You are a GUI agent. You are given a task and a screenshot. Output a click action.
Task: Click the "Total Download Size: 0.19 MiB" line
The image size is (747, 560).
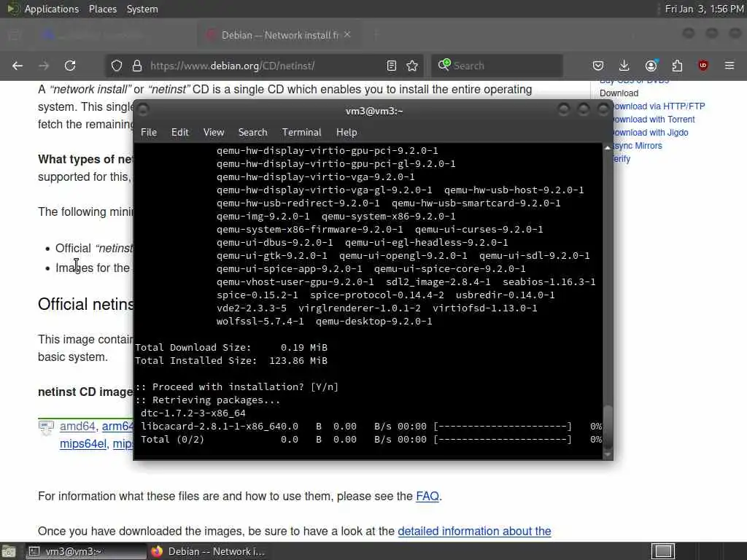click(231, 348)
